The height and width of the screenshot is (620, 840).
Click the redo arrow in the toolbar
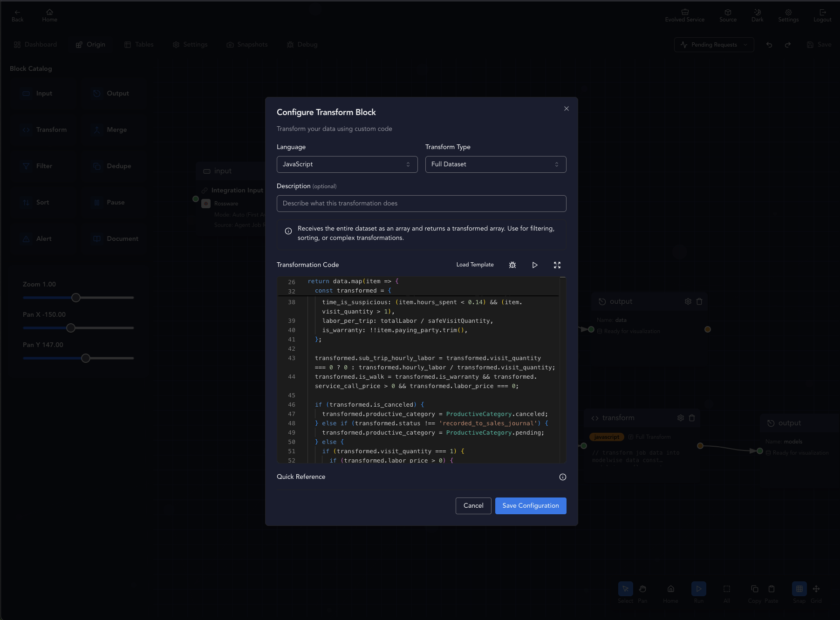(x=788, y=45)
